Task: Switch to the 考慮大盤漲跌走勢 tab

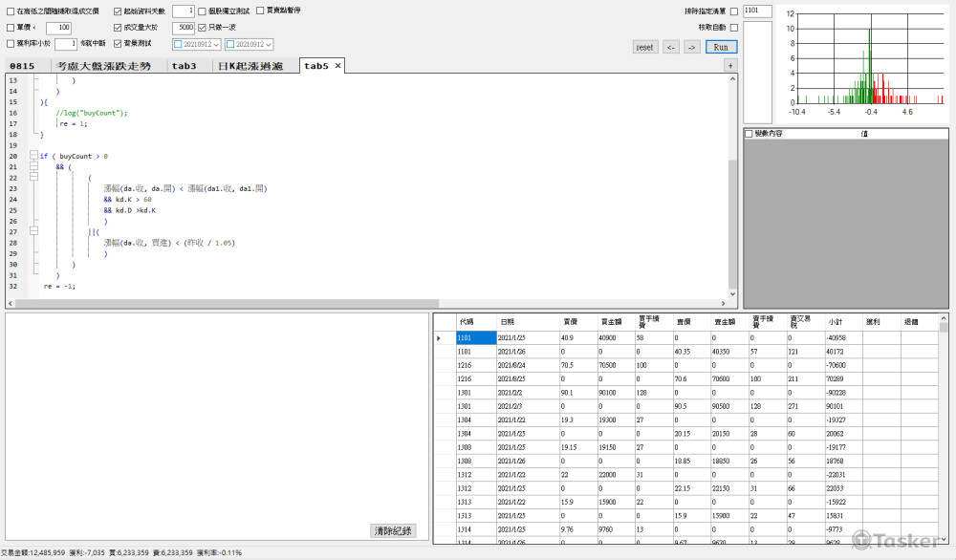Action: (103, 66)
